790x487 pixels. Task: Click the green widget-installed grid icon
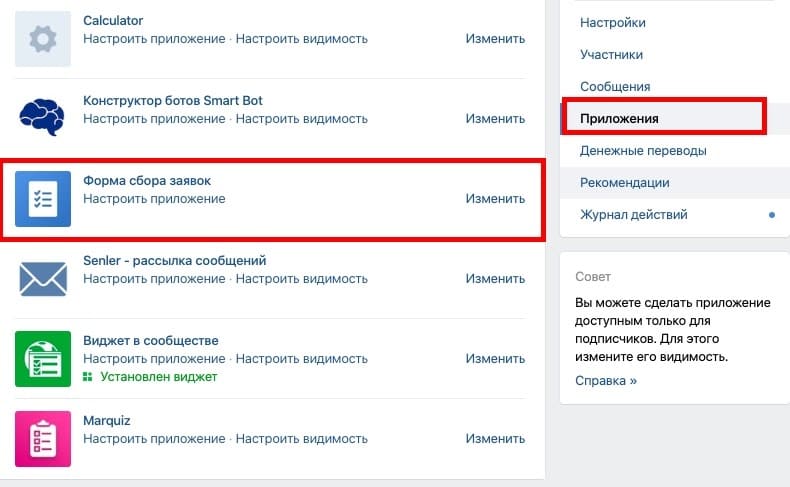[88, 377]
